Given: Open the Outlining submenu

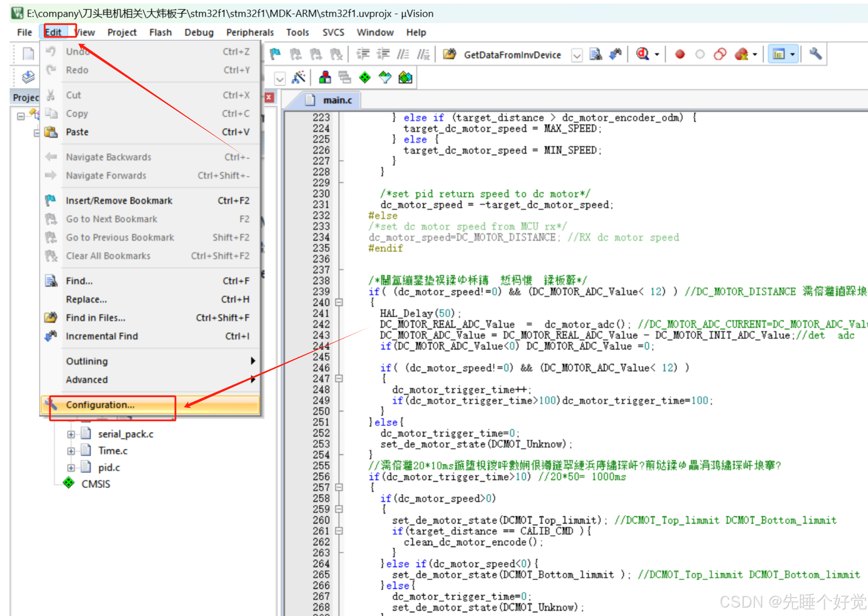Looking at the screenshot, I should coord(150,362).
